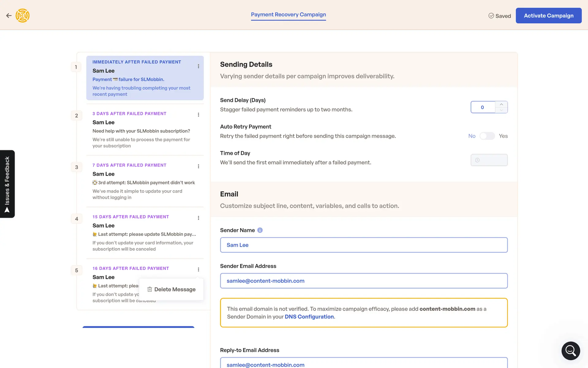Screen dimensions: 588x368
Task: Click the orange app logo icon
Action: coord(23,16)
